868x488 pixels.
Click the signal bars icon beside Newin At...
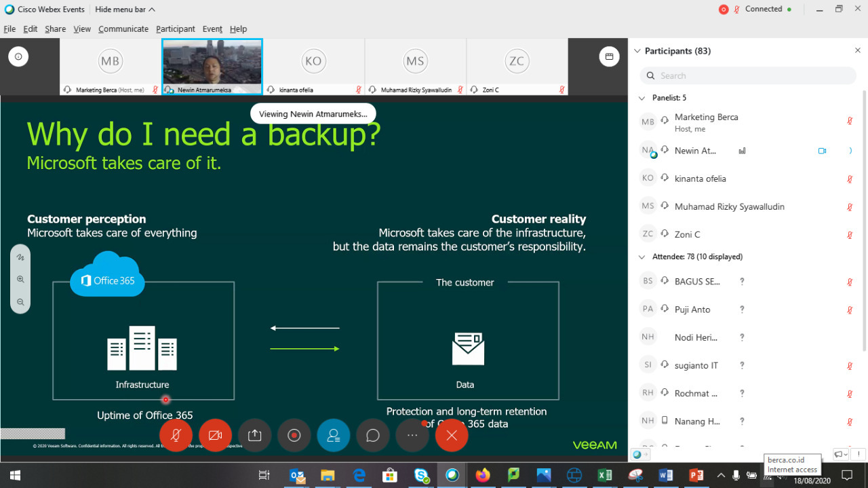[742, 151]
